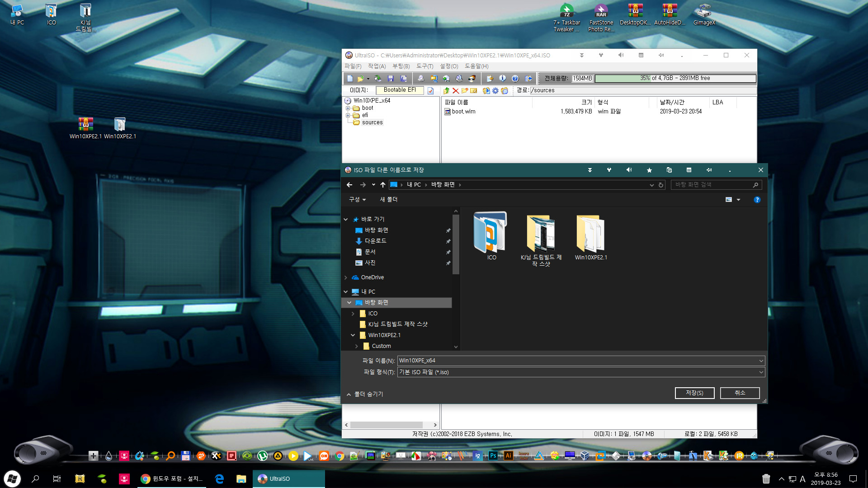868x488 pixels.
Task: Open the 파일(F) menu in UltraISO
Action: pyautogui.click(x=353, y=66)
